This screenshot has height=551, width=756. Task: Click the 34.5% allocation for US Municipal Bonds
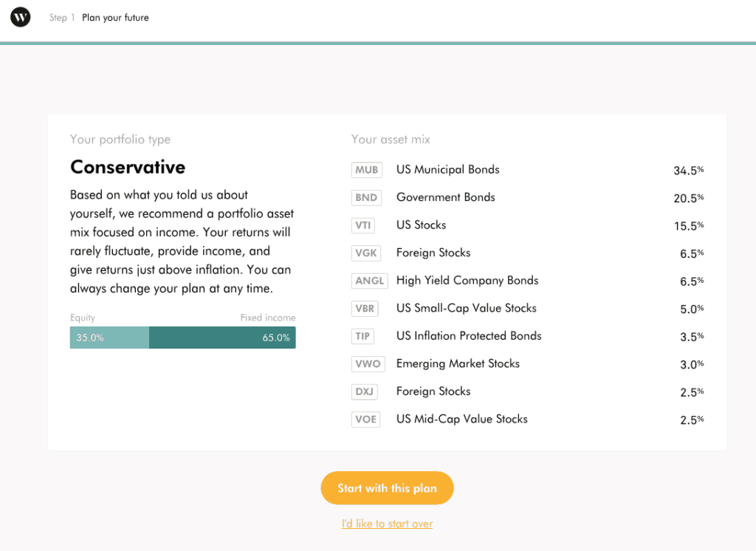pos(688,170)
